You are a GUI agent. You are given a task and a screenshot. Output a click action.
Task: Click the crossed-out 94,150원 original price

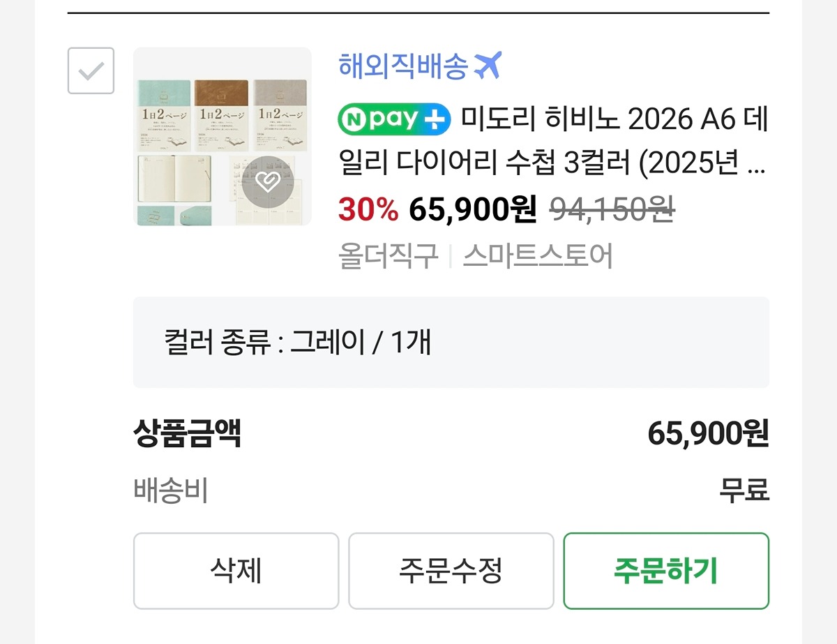(612, 209)
